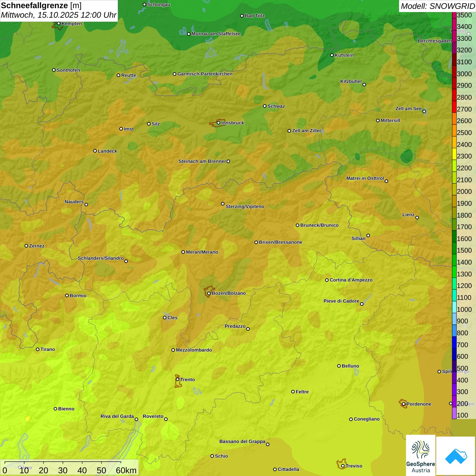The width and height of the screenshot is (476, 476).
Task: Click the Zernez label
Action: pyautogui.click(x=37, y=246)
